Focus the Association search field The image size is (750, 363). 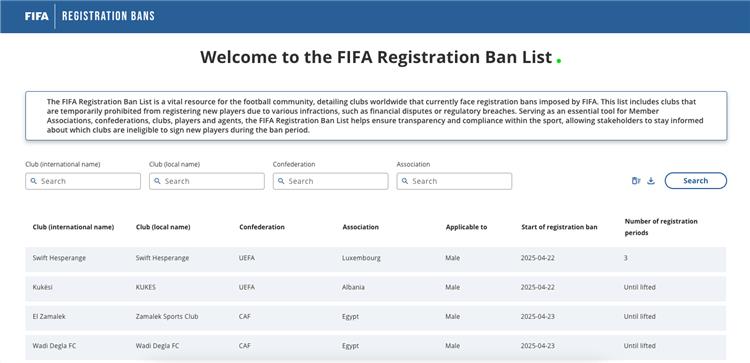(454, 181)
